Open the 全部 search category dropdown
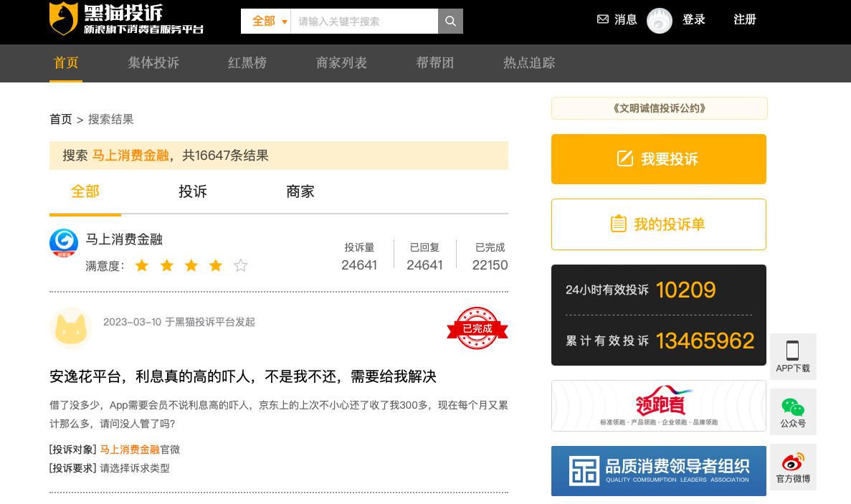 coord(268,21)
